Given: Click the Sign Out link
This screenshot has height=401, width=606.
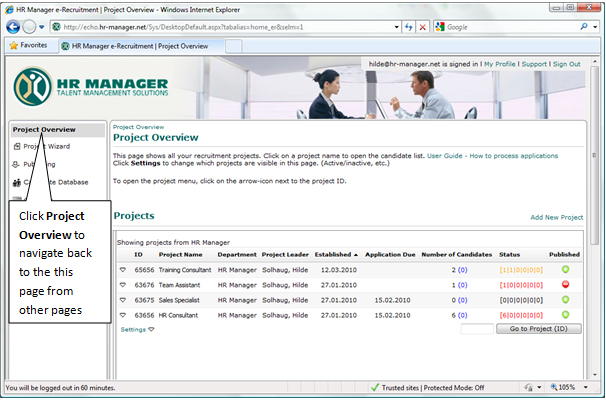Looking at the screenshot, I should [x=567, y=64].
